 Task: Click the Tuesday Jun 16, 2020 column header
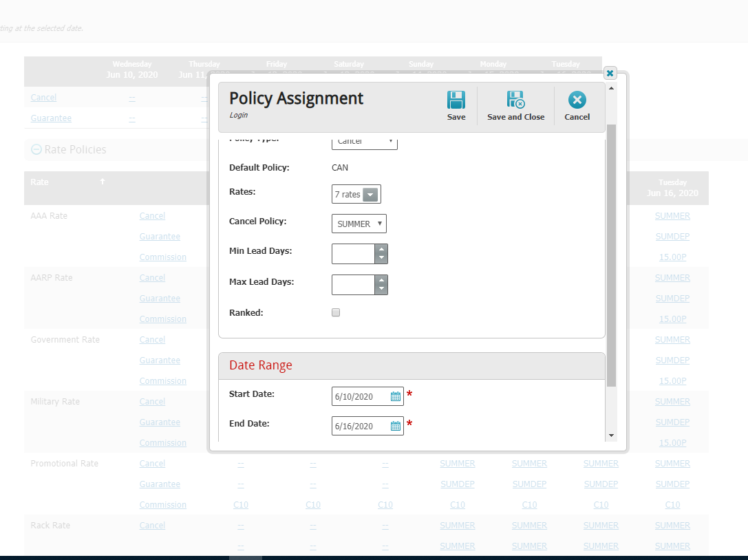click(x=672, y=187)
